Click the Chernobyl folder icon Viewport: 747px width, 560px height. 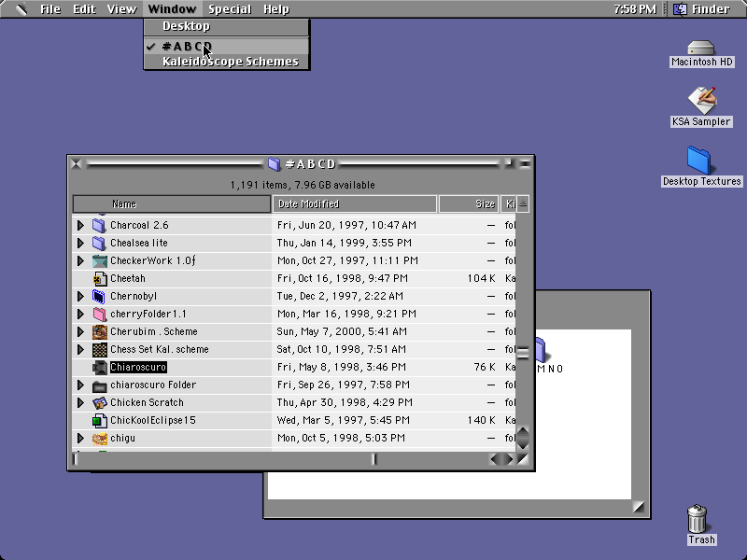[99, 296]
